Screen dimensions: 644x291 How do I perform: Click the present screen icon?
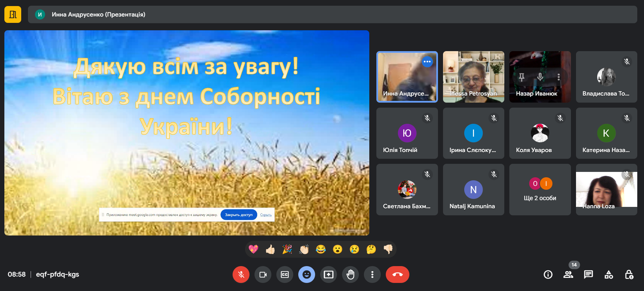329,275
